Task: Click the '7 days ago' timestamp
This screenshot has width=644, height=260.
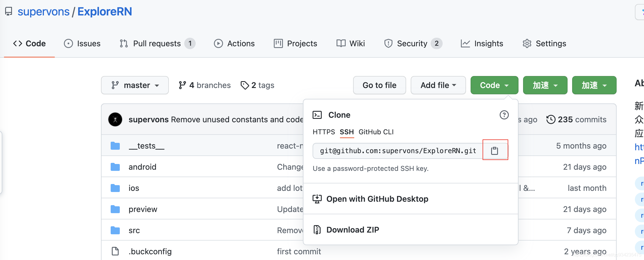Action: tap(587, 230)
